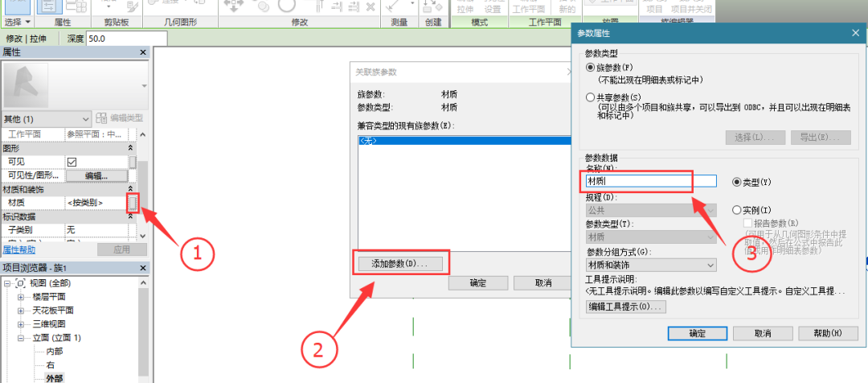Click 编辑工具提示(O)... button
The height and width of the screenshot is (383, 868).
point(626,307)
